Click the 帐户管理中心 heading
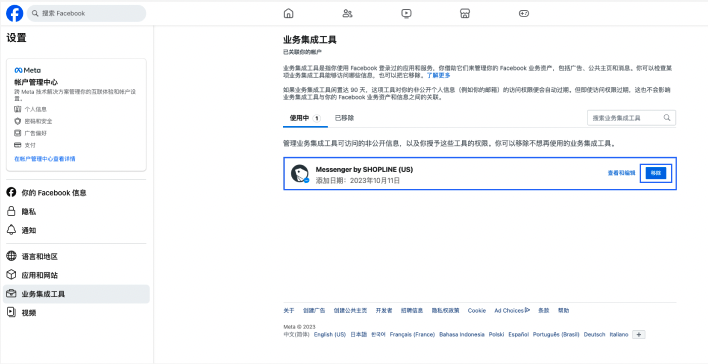The height and width of the screenshot is (364, 708). 36,82
